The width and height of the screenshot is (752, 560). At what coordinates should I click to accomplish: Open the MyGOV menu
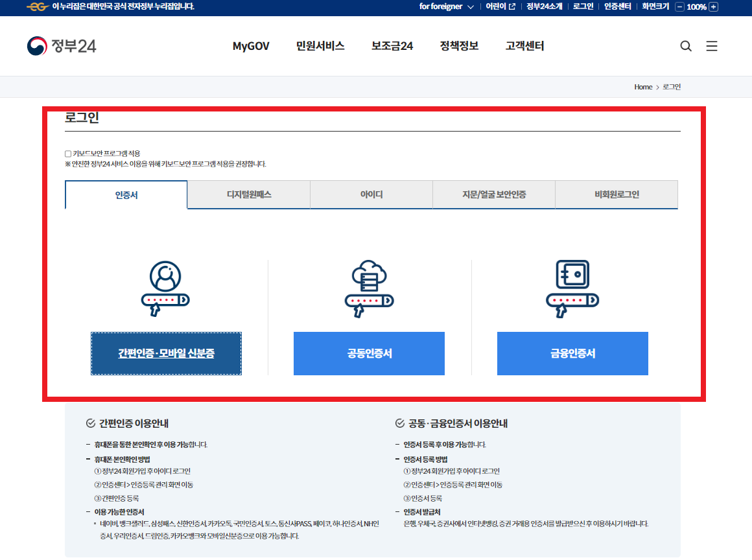[x=251, y=46]
